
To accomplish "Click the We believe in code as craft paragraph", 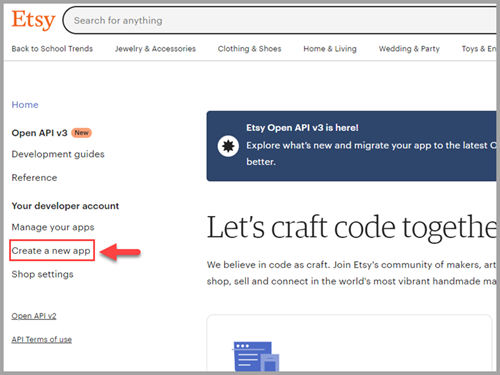I will click(x=351, y=273).
